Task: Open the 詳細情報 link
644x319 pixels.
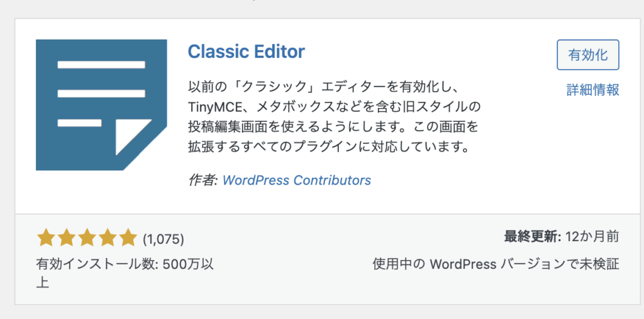Action: tap(593, 90)
